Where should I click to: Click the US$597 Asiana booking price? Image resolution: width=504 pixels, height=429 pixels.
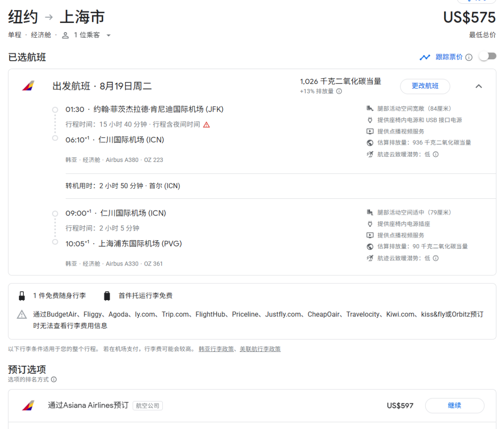click(x=400, y=406)
